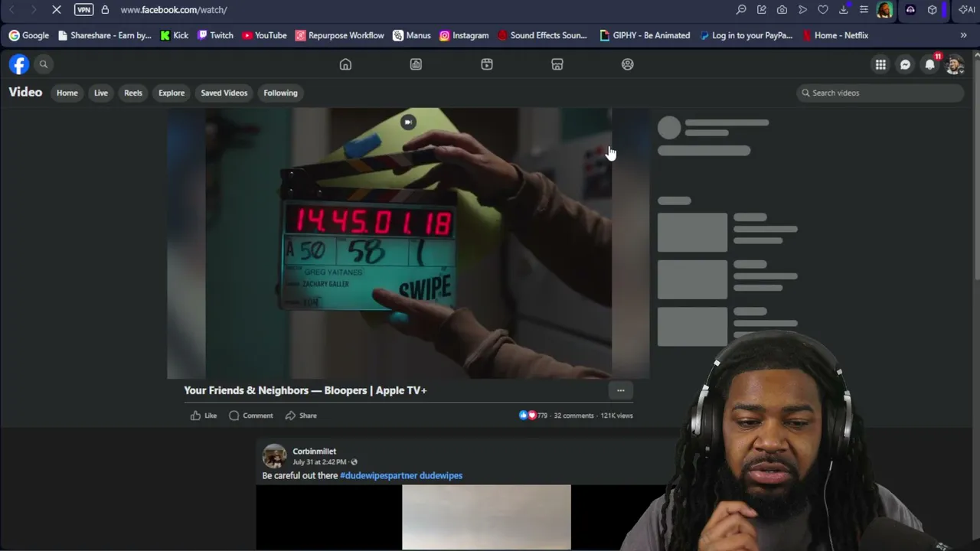Screen dimensions: 980x551
Task: Take a snapshot with the camera icon
Action: (x=782, y=10)
